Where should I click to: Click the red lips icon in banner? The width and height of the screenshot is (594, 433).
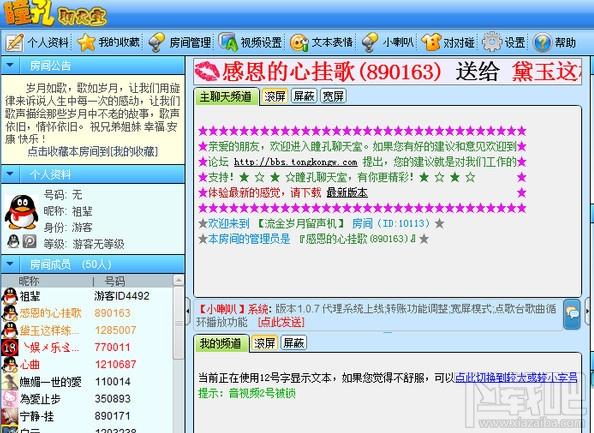point(207,71)
